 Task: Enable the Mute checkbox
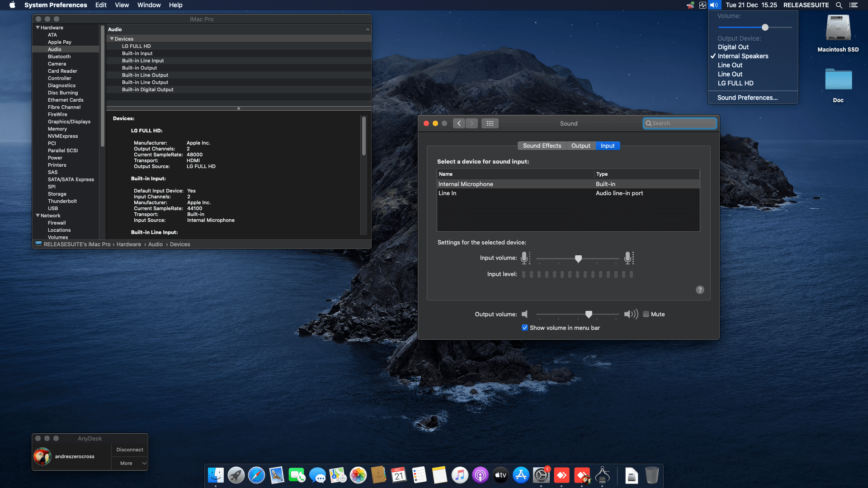tap(646, 314)
